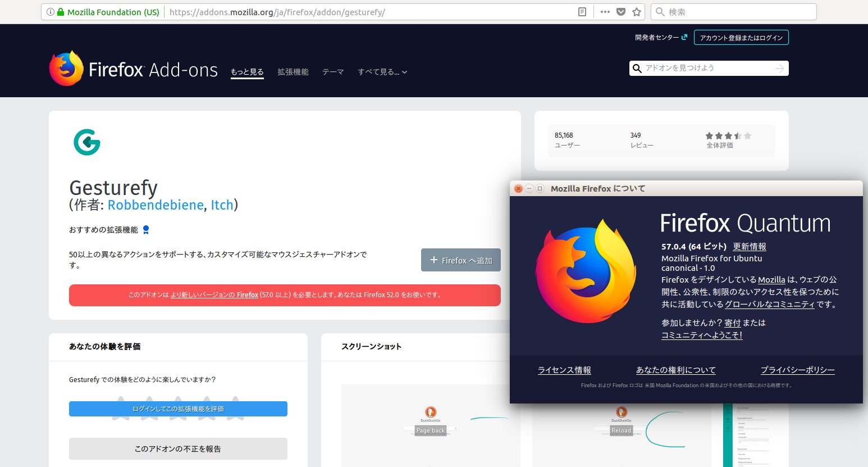Screen dimensions: 868x467
Task: Click the green padlock security icon
Action: pyautogui.click(x=61, y=12)
